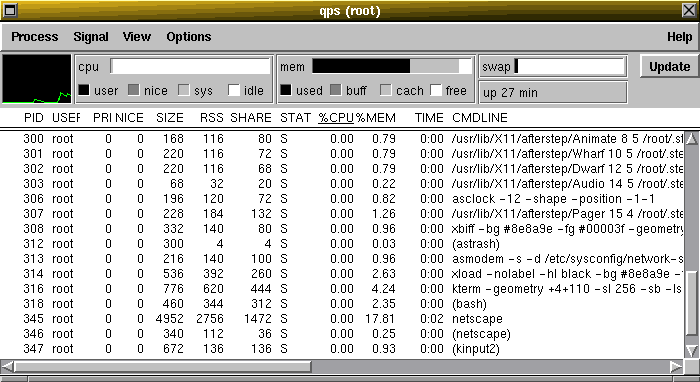Click the sys legend swatch
The image size is (700, 382).
[x=183, y=90]
